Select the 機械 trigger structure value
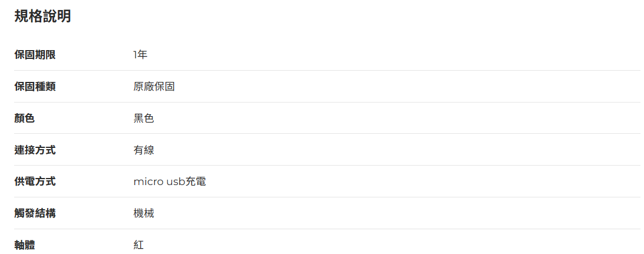Viewport: 644px width, 254px height. pyautogui.click(x=144, y=213)
